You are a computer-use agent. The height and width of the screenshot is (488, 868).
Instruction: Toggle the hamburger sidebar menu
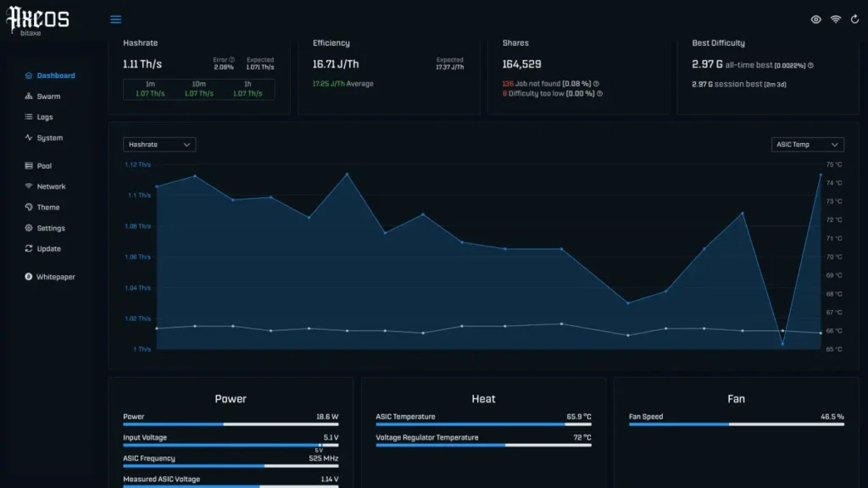point(115,19)
